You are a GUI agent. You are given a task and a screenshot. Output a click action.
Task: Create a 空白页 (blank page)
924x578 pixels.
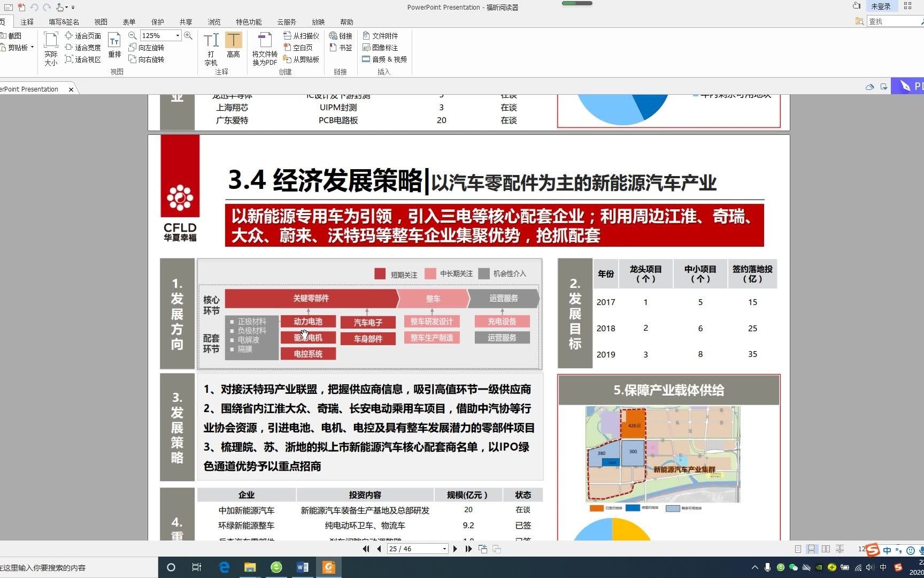tap(298, 48)
